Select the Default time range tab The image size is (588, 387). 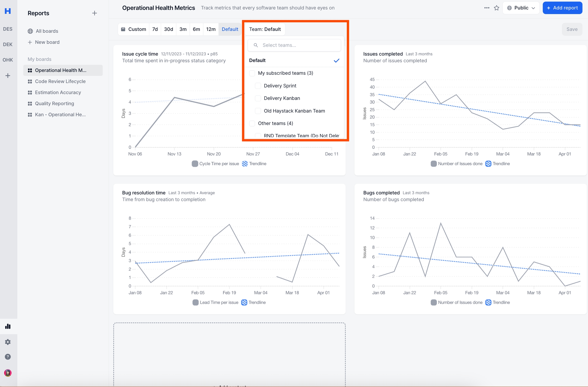click(x=230, y=29)
